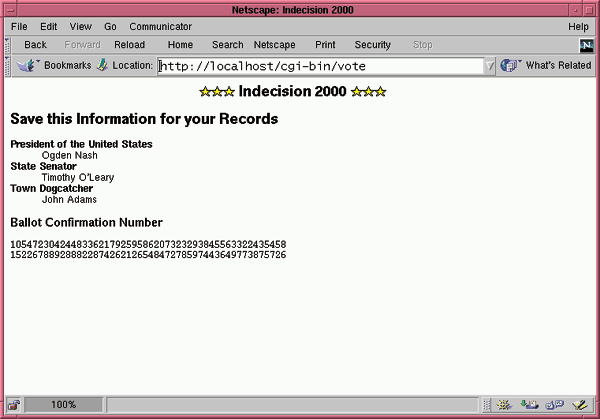Collapse the navigation toolbar handle

[x=7, y=45]
